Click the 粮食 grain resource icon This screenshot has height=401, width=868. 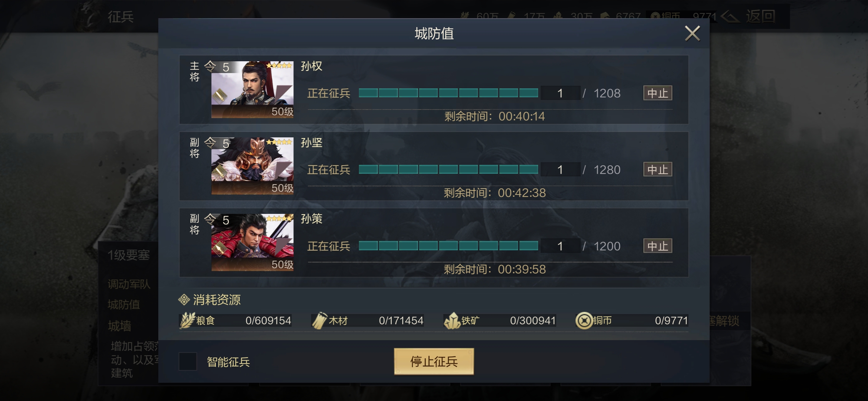pyautogui.click(x=188, y=320)
